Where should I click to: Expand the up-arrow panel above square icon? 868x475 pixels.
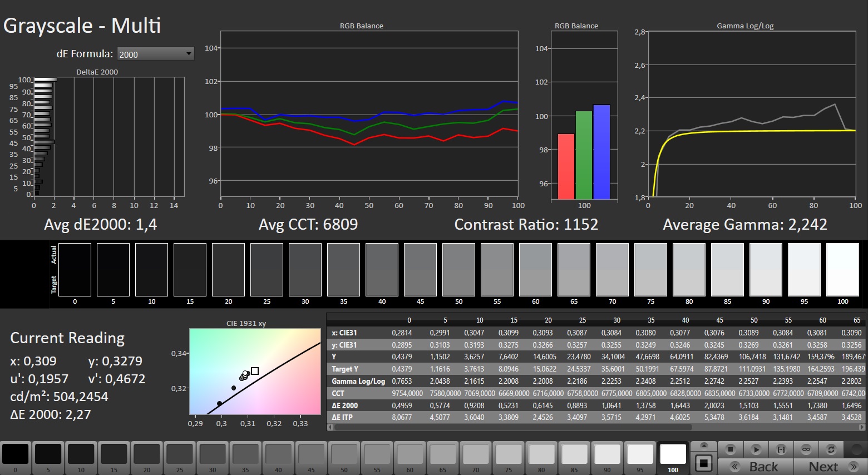[x=704, y=446]
